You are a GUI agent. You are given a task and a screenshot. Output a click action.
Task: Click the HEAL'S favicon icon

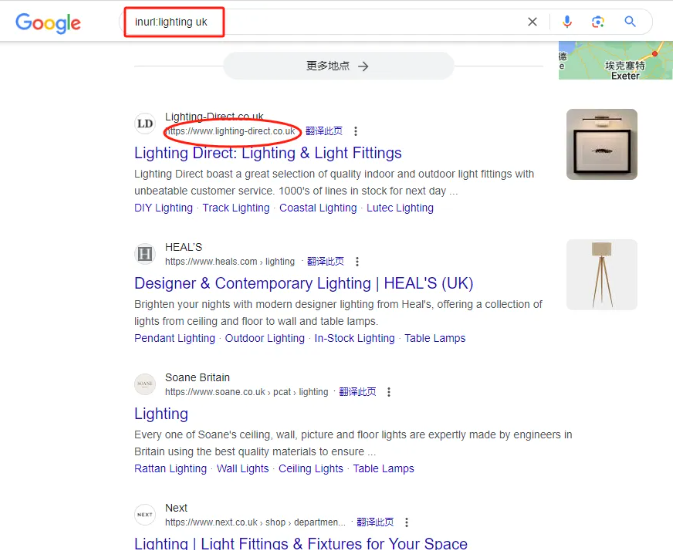(x=145, y=254)
